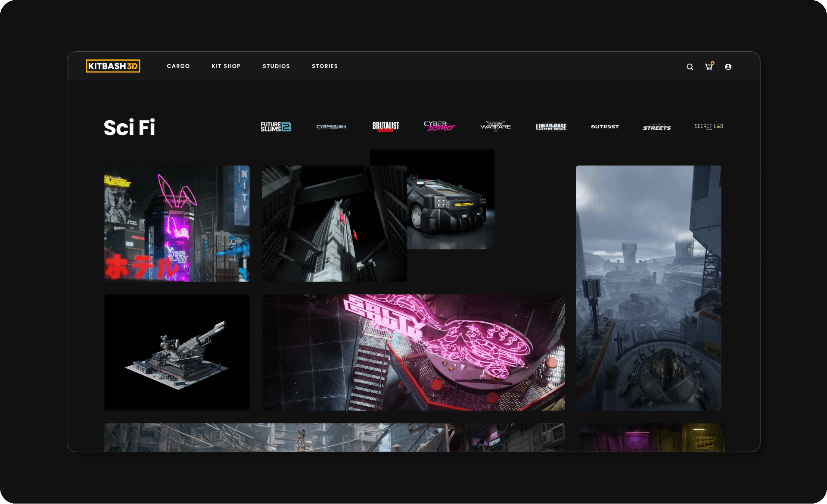This screenshot has width=827, height=504.
Task: Open the user account icon
Action: pos(728,67)
